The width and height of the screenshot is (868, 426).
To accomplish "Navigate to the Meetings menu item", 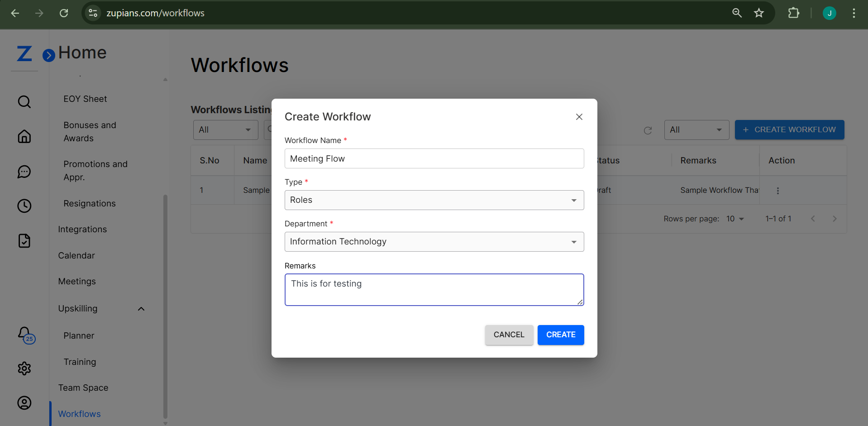I will pyautogui.click(x=76, y=281).
